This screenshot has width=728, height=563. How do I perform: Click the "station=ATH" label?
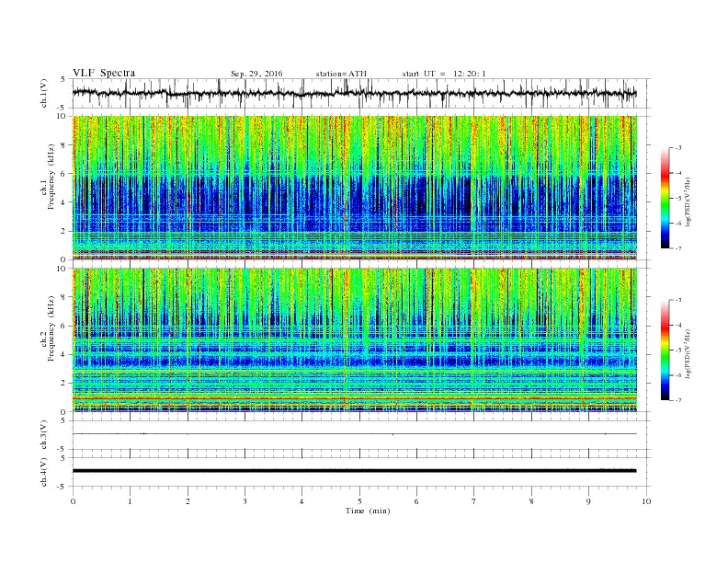(341, 74)
